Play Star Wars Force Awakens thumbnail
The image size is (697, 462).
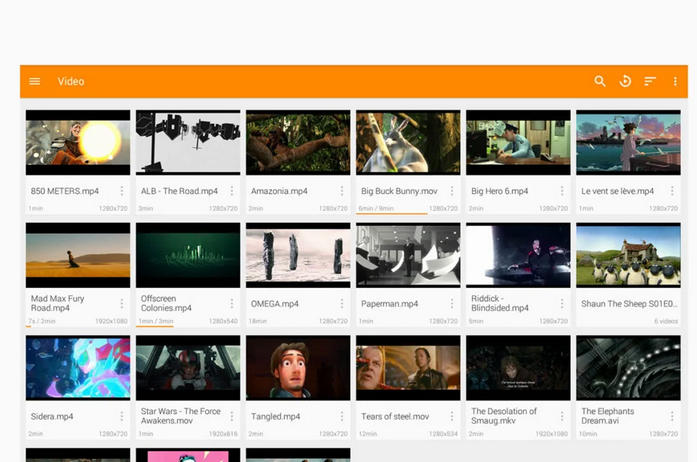pyautogui.click(x=188, y=368)
